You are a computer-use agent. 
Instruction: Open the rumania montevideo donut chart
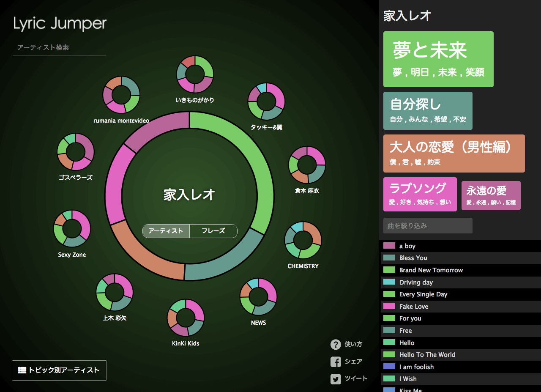pos(121,95)
